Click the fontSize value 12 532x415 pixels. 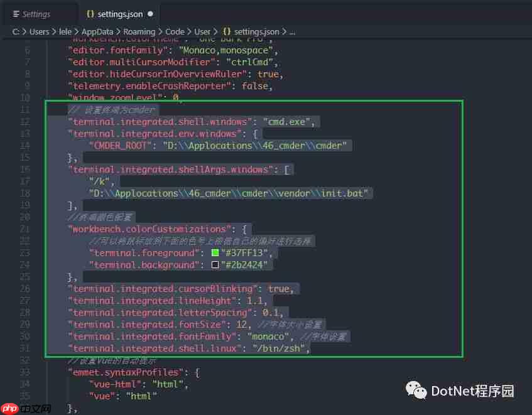242,325
